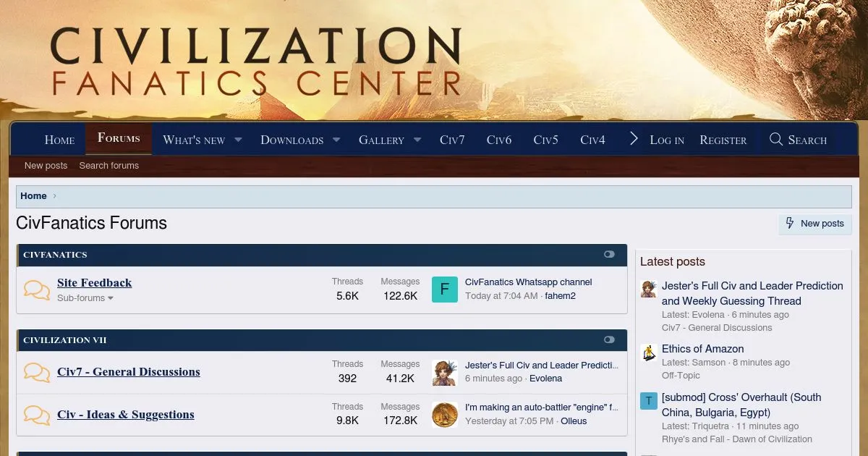868x456 pixels.
Task: Open the Site Feedback forum title
Action: (x=95, y=283)
